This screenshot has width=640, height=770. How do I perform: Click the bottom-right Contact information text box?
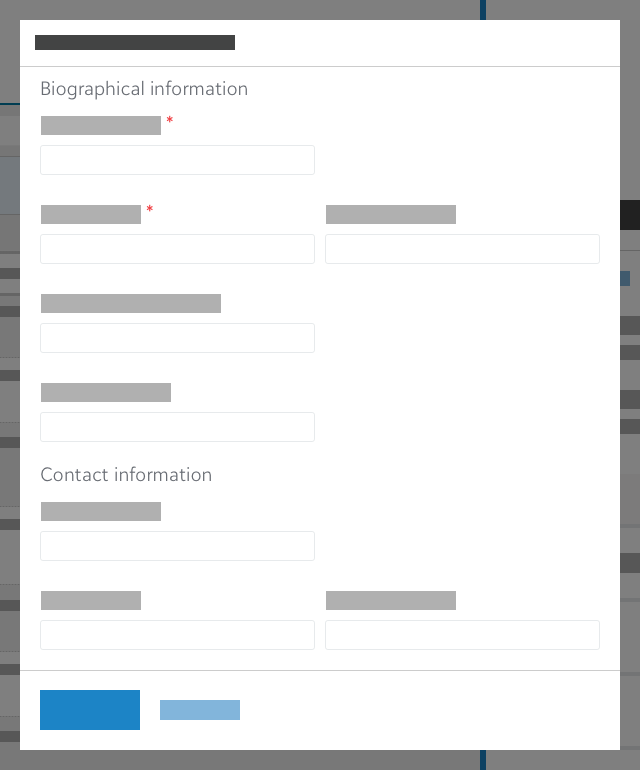click(462, 635)
